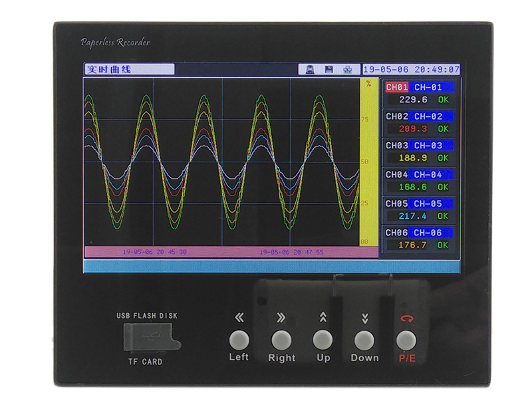Push the red P/E button
The width and height of the screenshot is (532, 399).
[x=406, y=340]
